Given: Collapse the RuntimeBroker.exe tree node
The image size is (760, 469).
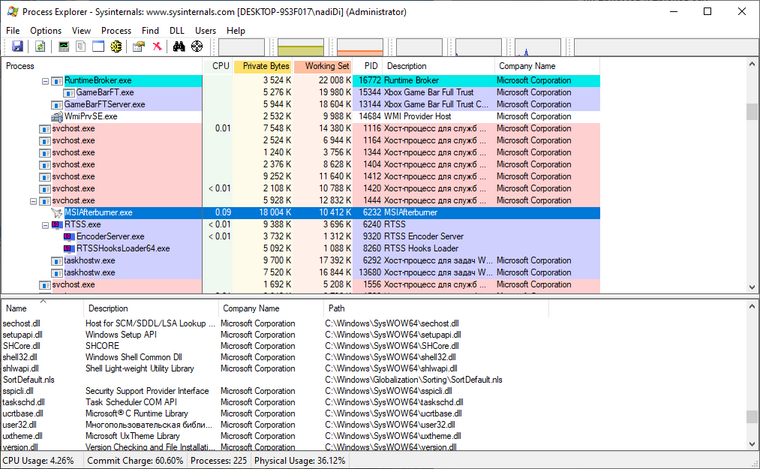Looking at the screenshot, I should (x=45, y=81).
